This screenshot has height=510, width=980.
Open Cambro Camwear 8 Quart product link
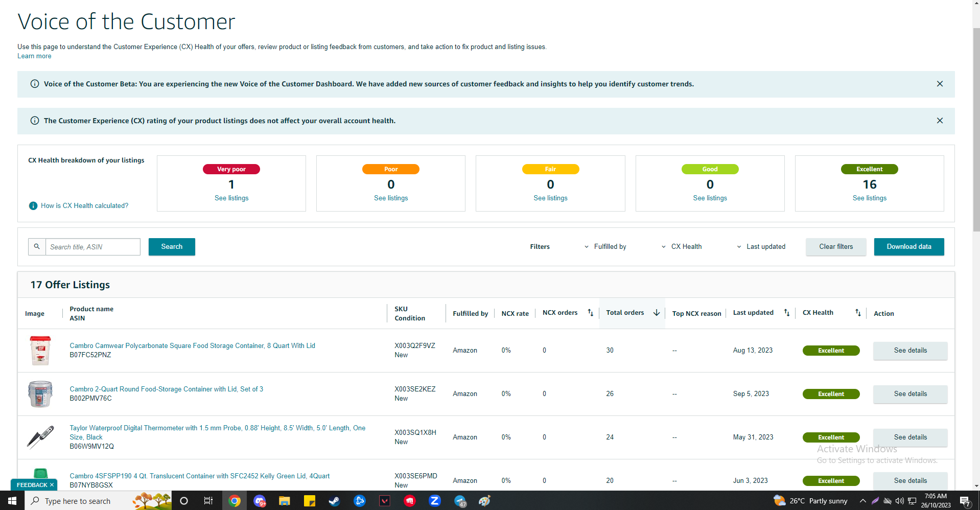pyautogui.click(x=192, y=346)
